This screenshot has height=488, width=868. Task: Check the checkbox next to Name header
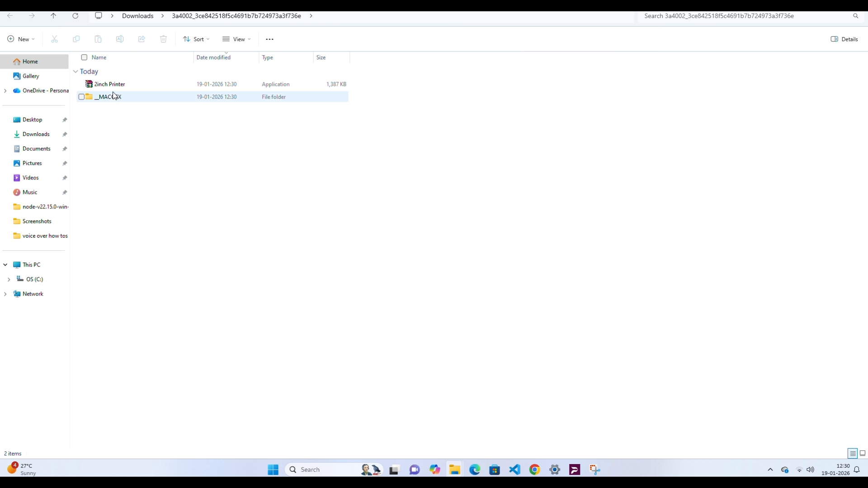pyautogui.click(x=85, y=57)
